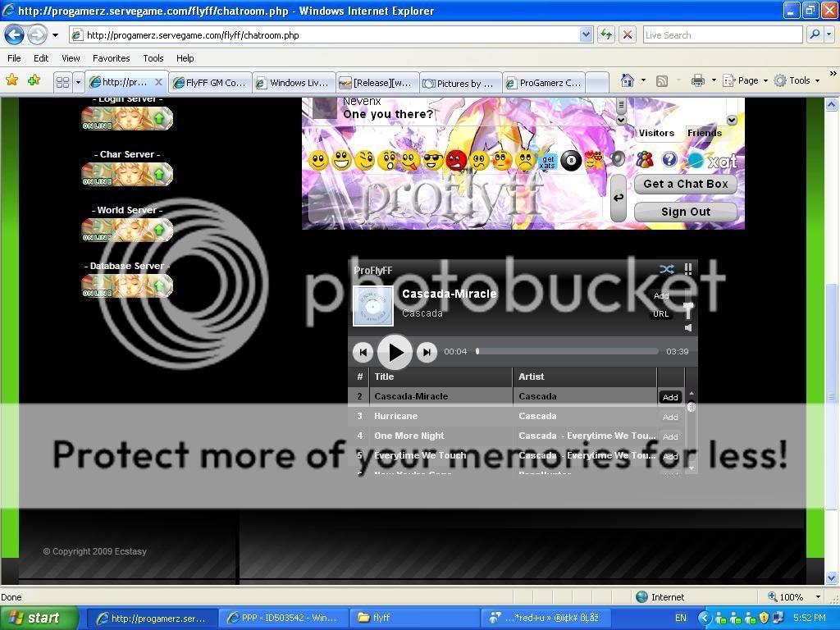Skip to next track in music player

pyautogui.click(x=427, y=352)
